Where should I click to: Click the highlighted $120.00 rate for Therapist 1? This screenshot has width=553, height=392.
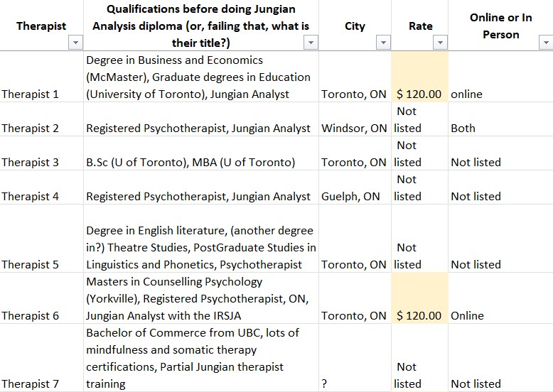pos(419,94)
